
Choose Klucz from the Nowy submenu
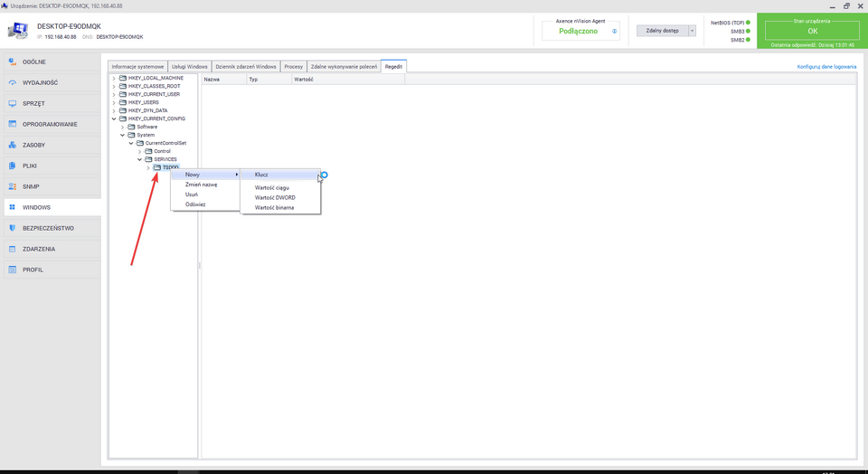coord(261,175)
